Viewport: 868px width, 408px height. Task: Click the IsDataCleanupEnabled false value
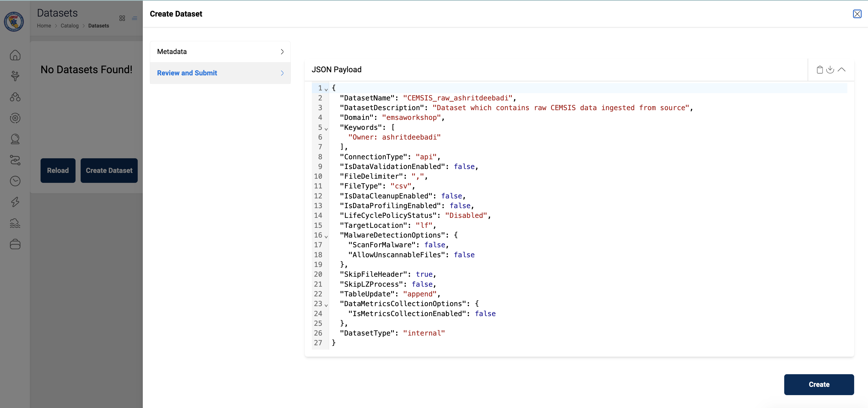coord(451,196)
